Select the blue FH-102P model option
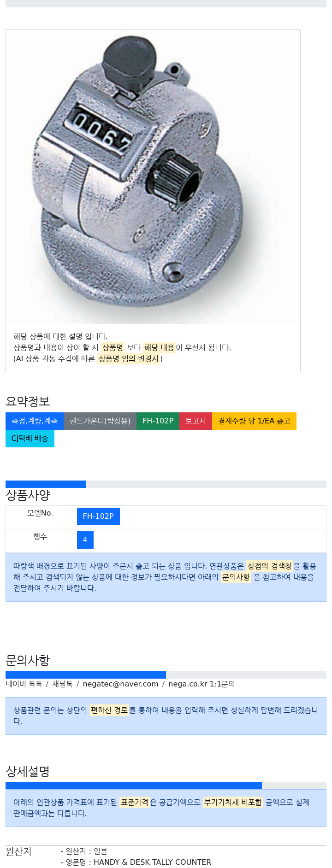This screenshot has width=332, height=868. pyautogui.click(x=98, y=516)
